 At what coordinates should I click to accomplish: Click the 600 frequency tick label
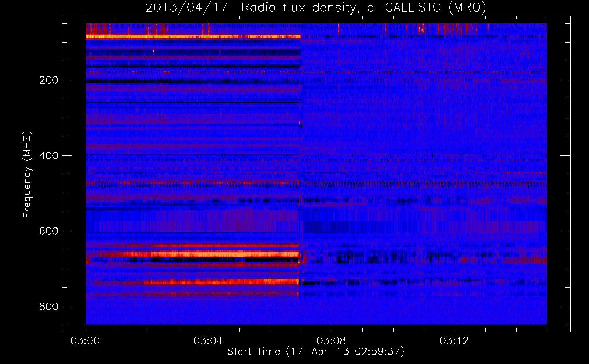point(49,232)
